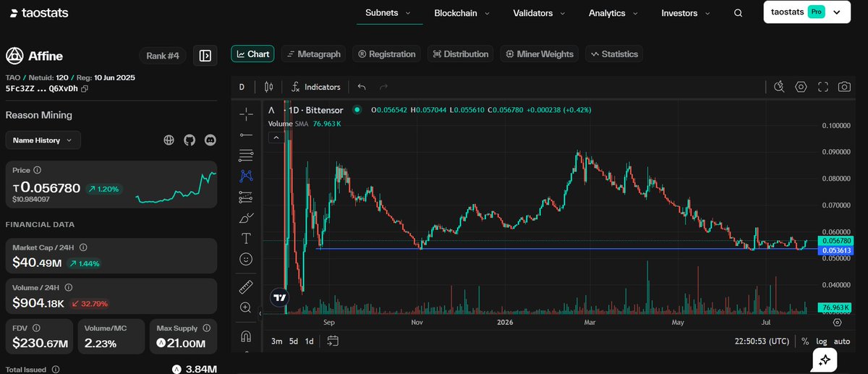Take a chart snapshot with camera icon

click(844, 87)
